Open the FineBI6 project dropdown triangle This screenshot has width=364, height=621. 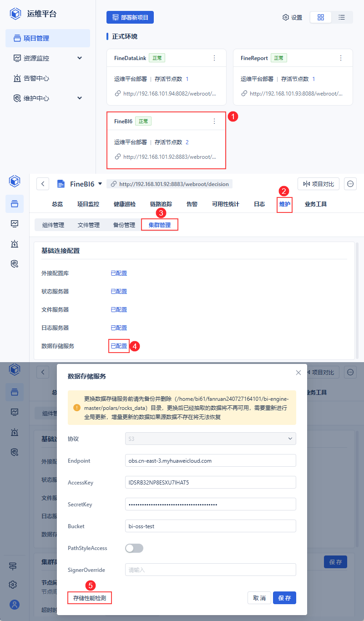(100, 184)
